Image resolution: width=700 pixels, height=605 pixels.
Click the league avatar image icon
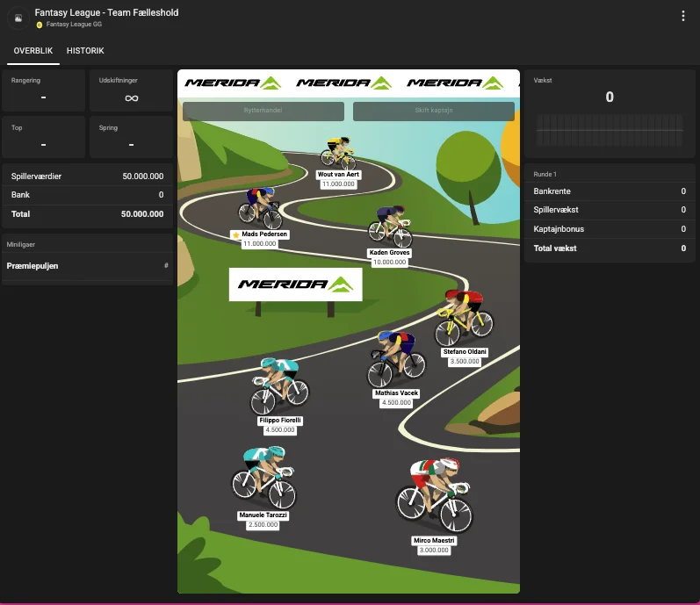point(18,18)
